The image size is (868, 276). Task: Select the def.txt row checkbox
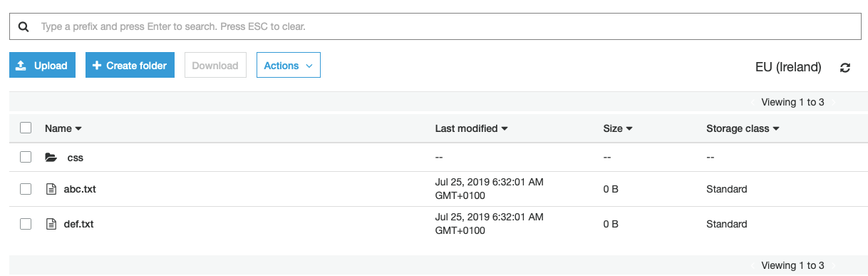26,224
